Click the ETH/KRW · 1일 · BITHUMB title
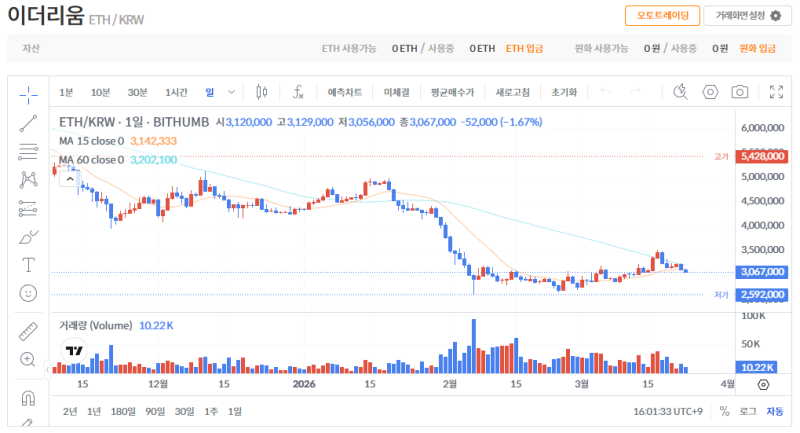This screenshot has width=800, height=433. (134, 122)
